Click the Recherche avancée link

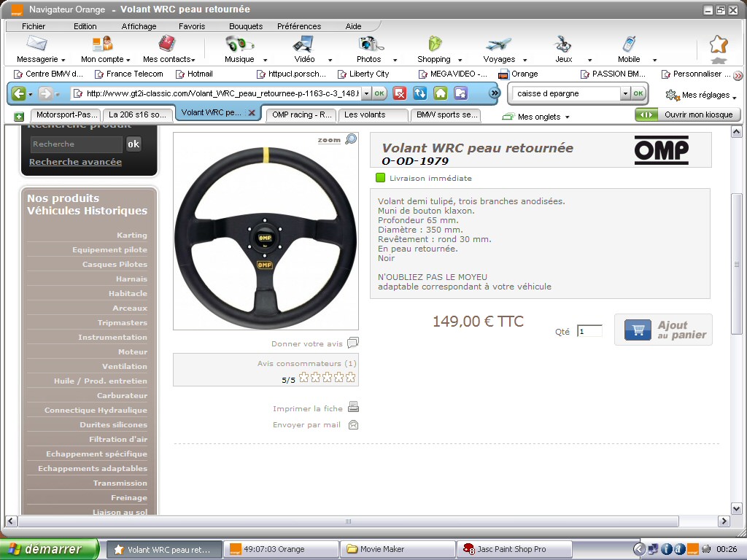(75, 162)
